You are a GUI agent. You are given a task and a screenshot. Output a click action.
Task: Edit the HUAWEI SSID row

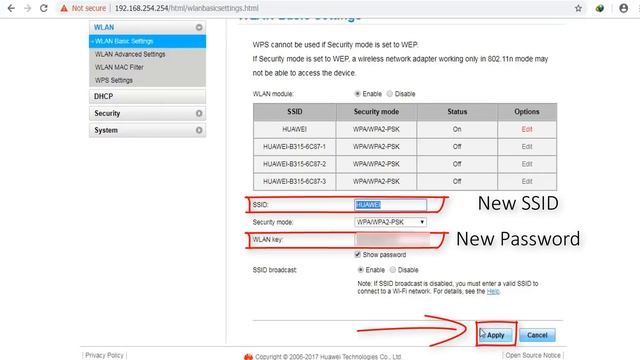[527, 129]
